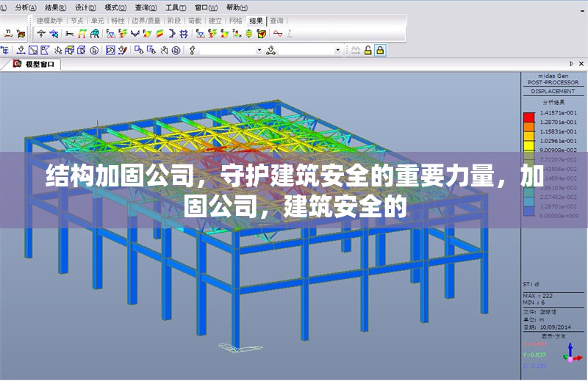This screenshot has height=381, width=588.
Task: Click the F plate forces icon
Action: 147,34
